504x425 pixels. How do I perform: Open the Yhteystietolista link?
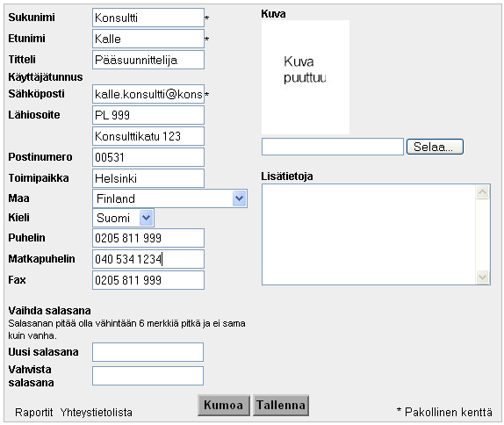point(96,412)
